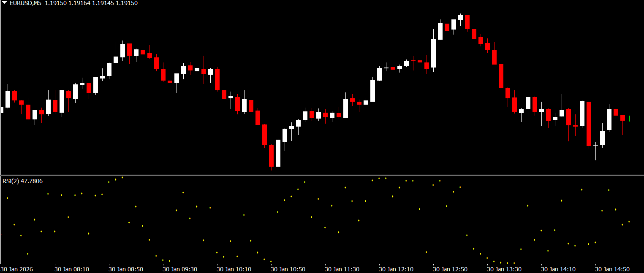Pick the 30 Jan 10:10 time label
The height and width of the screenshot is (273, 644).
(x=234, y=269)
